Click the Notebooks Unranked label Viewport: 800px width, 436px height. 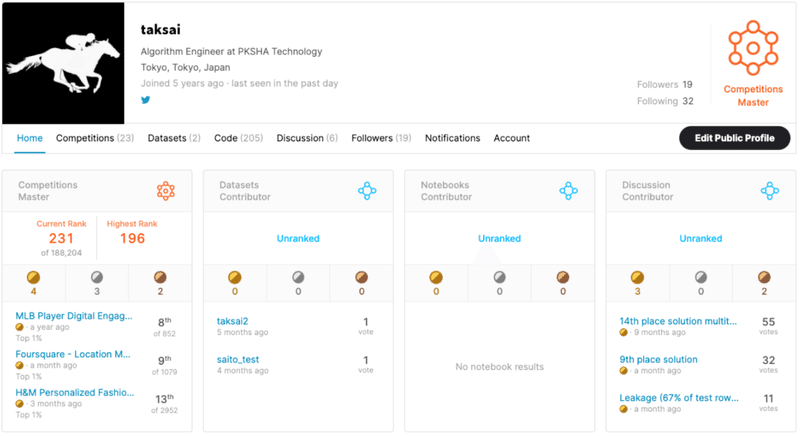click(x=499, y=238)
